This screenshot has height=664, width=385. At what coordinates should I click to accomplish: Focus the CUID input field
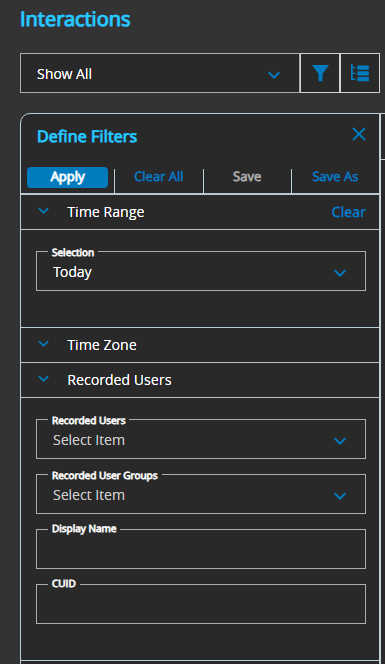point(201,604)
